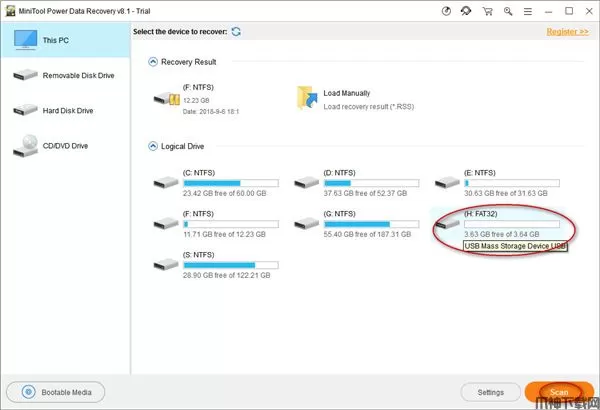Image resolution: width=600 pixels, height=410 pixels.
Task: Choose Hard Disk Drive in the sidebar
Action: click(64, 110)
